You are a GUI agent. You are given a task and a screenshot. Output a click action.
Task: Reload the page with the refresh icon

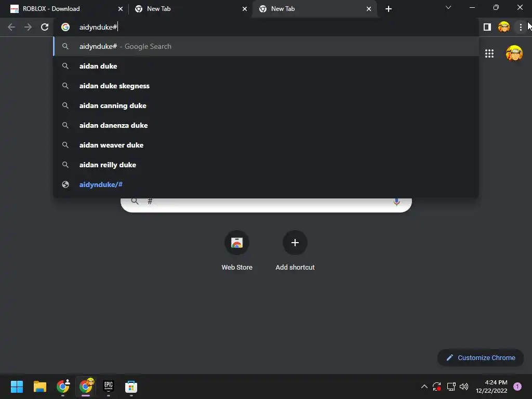tap(45, 27)
